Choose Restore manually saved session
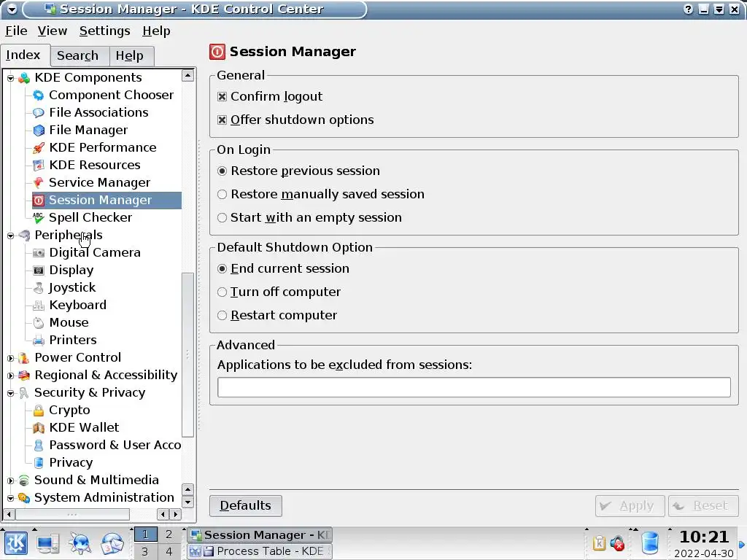Image resolution: width=747 pixels, height=560 pixels. (x=222, y=194)
